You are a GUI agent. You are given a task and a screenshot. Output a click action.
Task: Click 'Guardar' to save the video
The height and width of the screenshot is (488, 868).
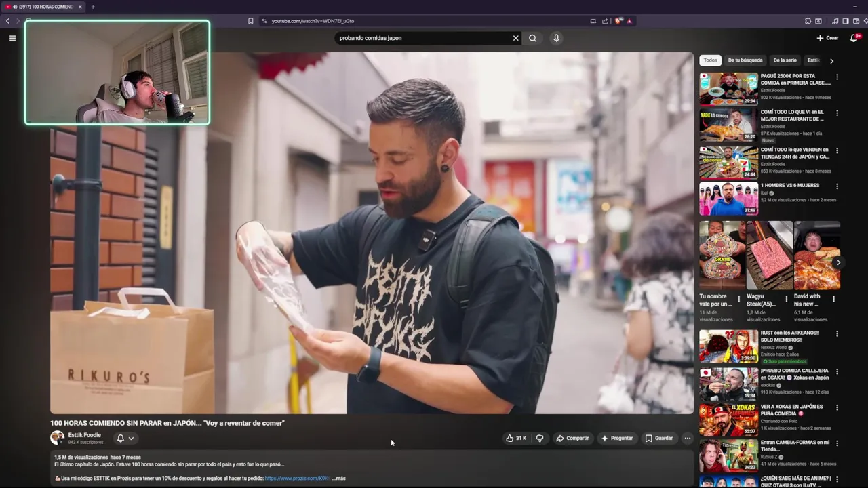tap(659, 439)
